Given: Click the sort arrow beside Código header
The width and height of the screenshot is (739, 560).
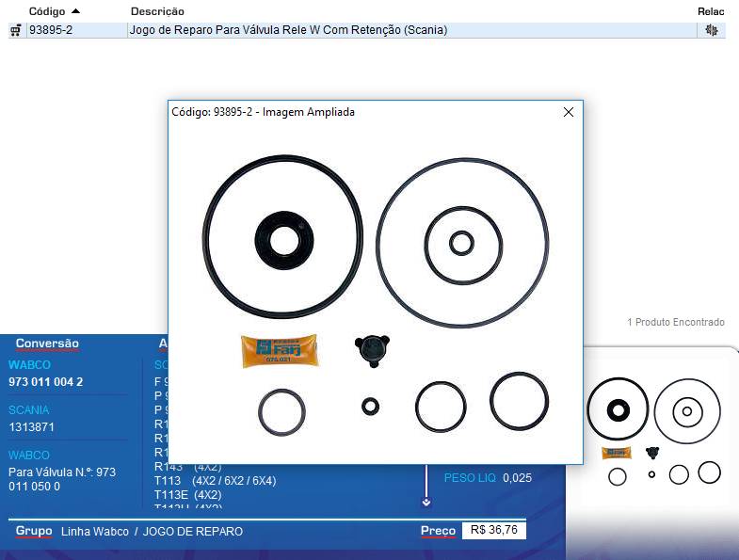Looking at the screenshot, I should pyautogui.click(x=75, y=10).
